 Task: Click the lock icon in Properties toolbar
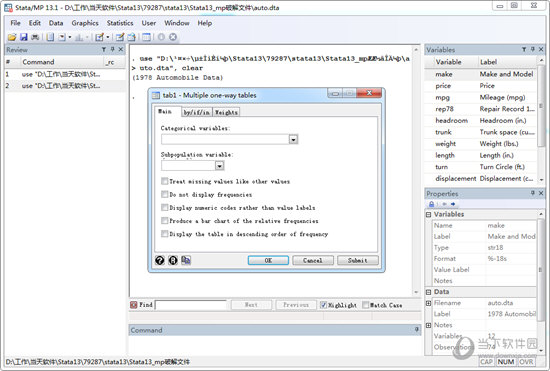pos(431,204)
